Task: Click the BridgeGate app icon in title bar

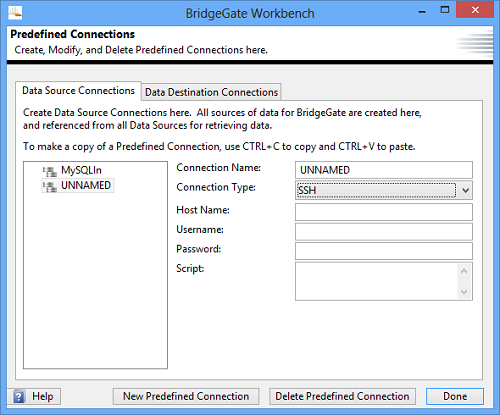Action: (15, 13)
